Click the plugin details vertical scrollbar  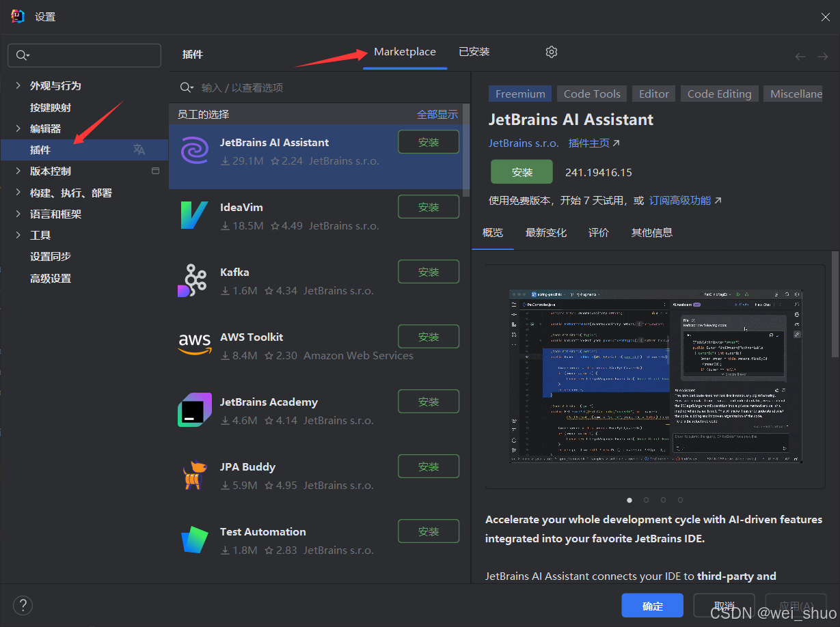pos(835,304)
